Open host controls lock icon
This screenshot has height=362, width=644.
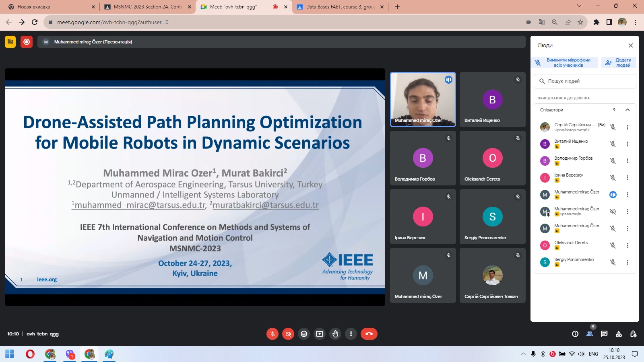(x=633, y=334)
